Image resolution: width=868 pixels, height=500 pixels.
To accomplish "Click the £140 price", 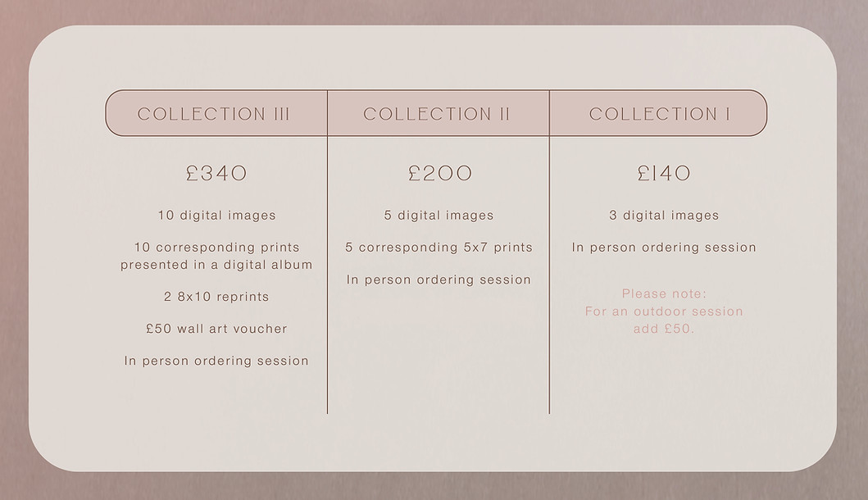I will tap(664, 174).
